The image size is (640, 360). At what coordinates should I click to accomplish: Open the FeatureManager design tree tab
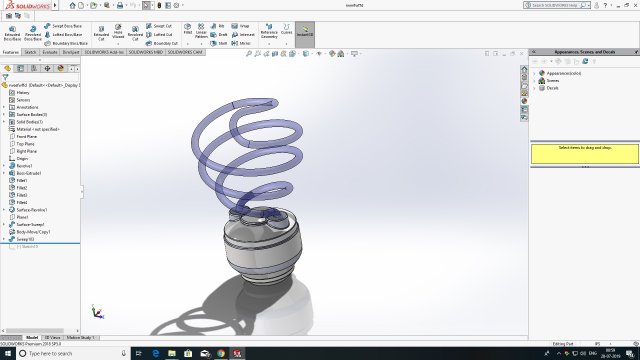[x=7, y=68]
